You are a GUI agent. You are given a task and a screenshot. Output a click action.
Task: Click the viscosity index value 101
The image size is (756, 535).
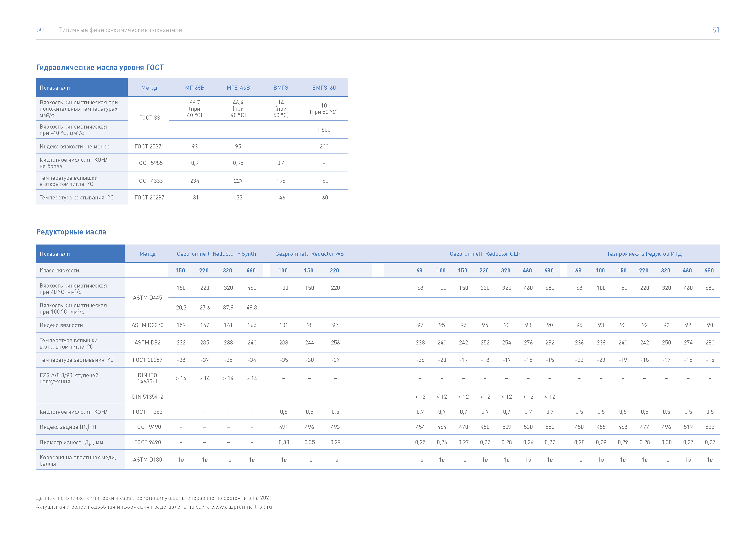pos(283,325)
